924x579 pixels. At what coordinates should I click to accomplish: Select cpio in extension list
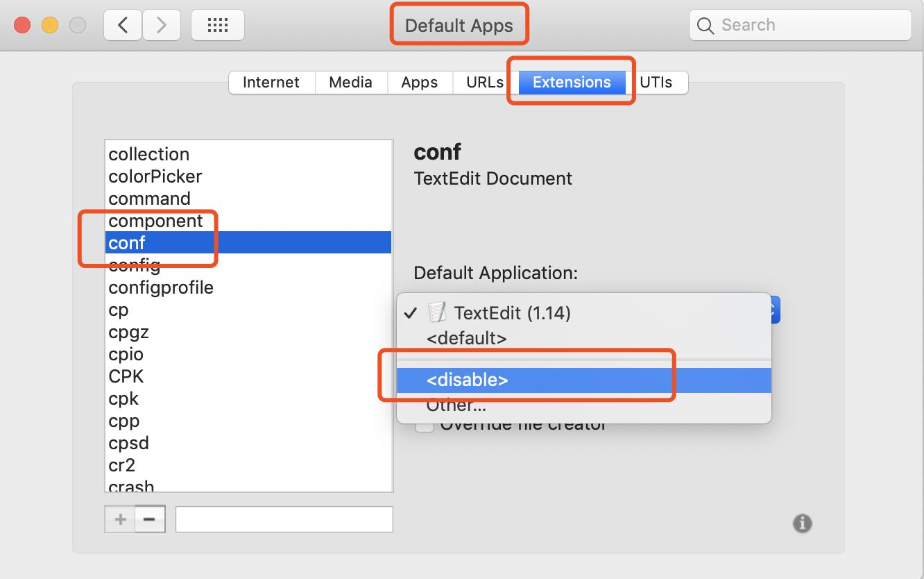(x=248, y=354)
